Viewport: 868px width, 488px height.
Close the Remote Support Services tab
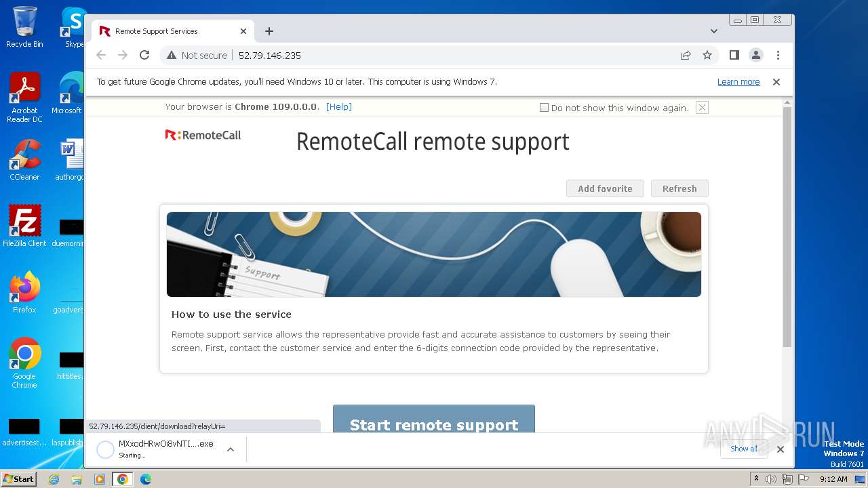pyautogui.click(x=243, y=31)
